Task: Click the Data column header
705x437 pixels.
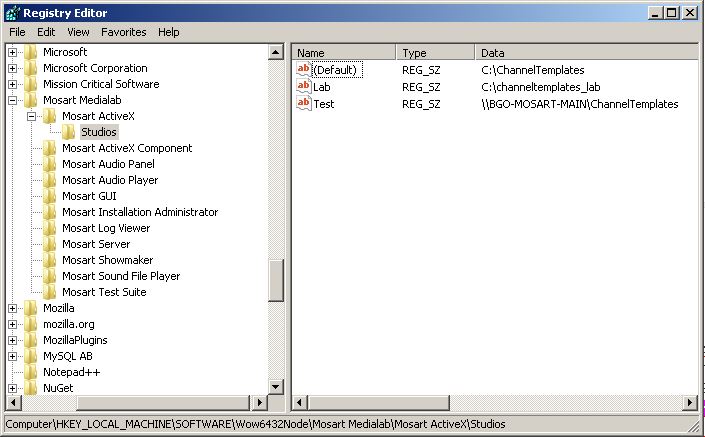Action: tap(586, 52)
